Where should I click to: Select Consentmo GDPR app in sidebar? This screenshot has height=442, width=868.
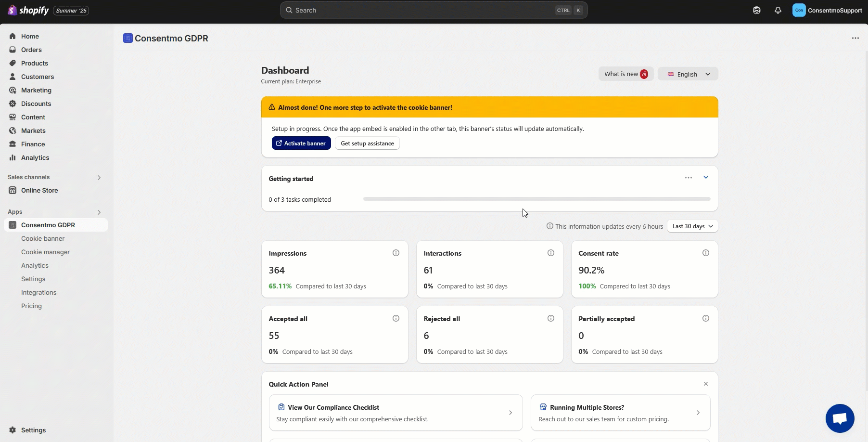coord(56,225)
